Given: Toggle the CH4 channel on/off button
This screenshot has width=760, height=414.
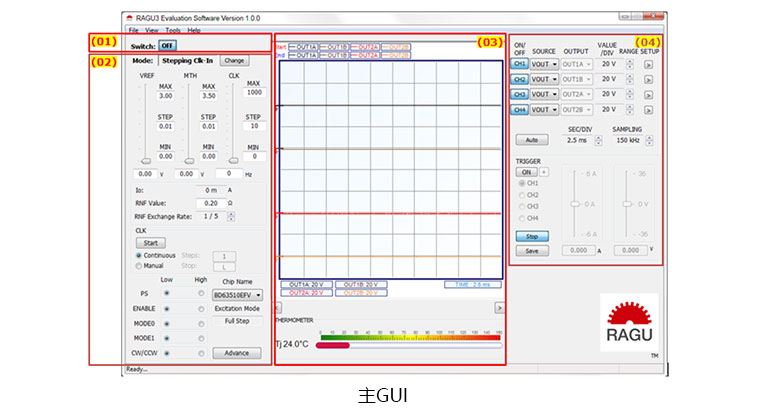Looking at the screenshot, I should [519, 109].
